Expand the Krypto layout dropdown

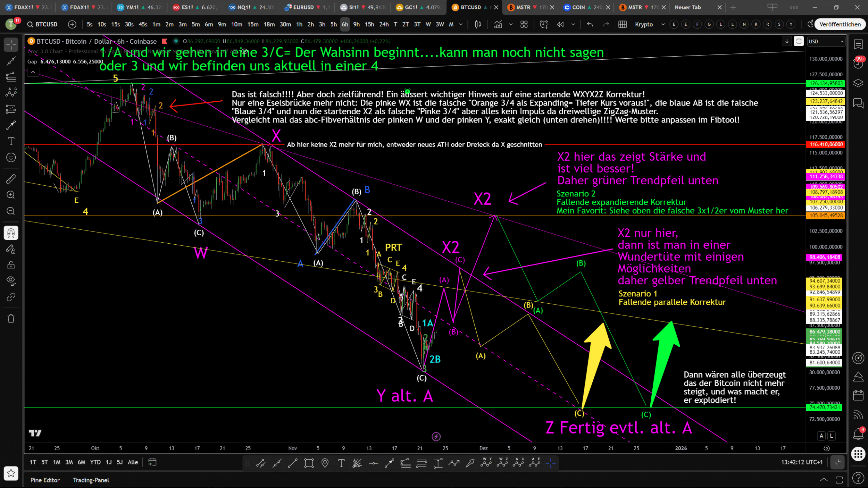(662, 24)
